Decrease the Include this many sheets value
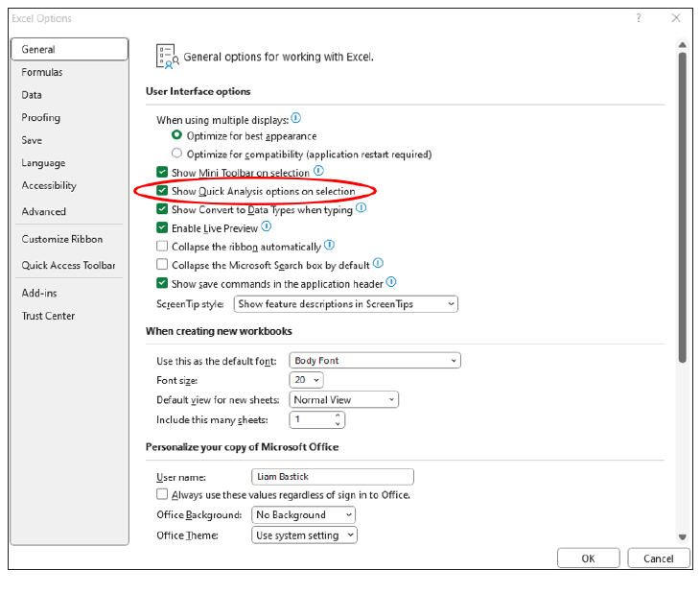Image resolution: width=700 pixels, height=594 pixels. (x=338, y=423)
